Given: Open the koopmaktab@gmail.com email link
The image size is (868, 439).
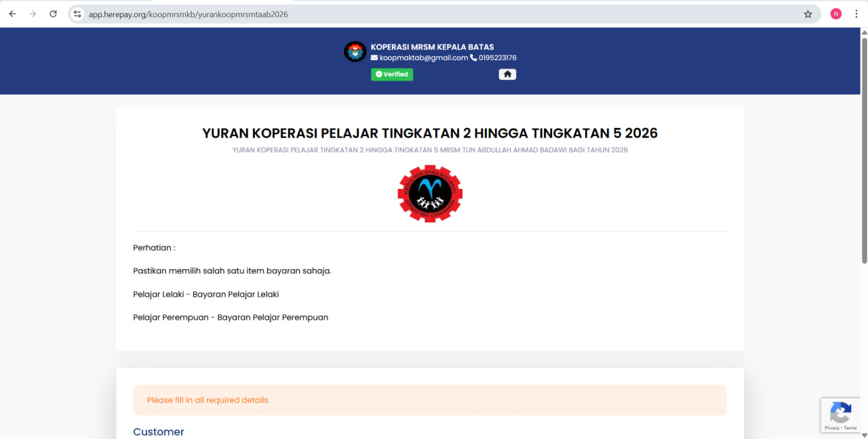Looking at the screenshot, I should click(x=423, y=58).
